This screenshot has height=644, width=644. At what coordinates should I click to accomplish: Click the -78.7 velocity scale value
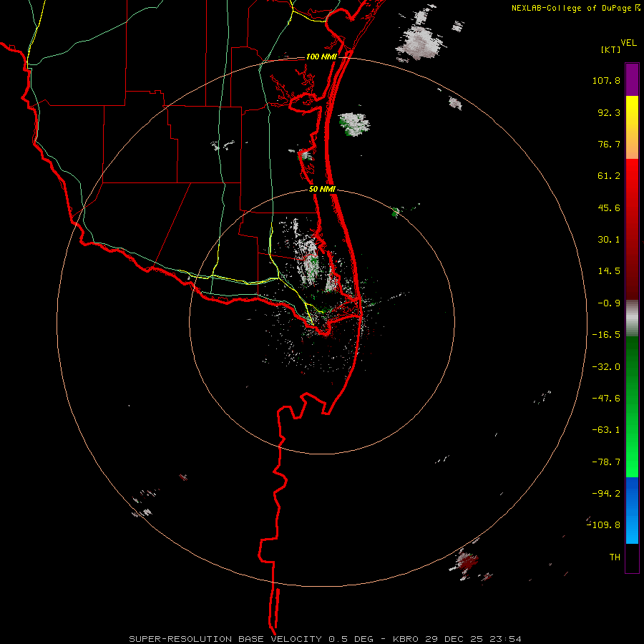click(x=606, y=462)
